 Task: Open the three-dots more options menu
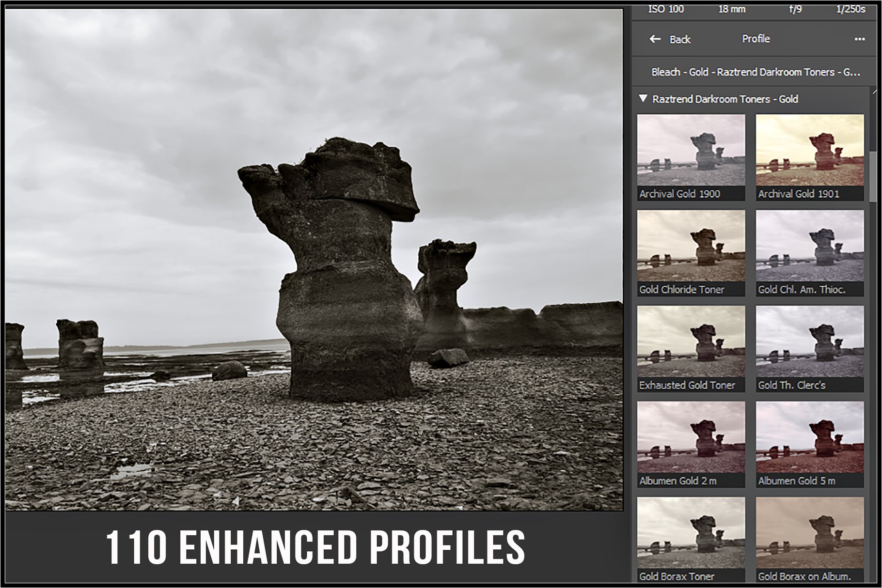pyautogui.click(x=860, y=39)
